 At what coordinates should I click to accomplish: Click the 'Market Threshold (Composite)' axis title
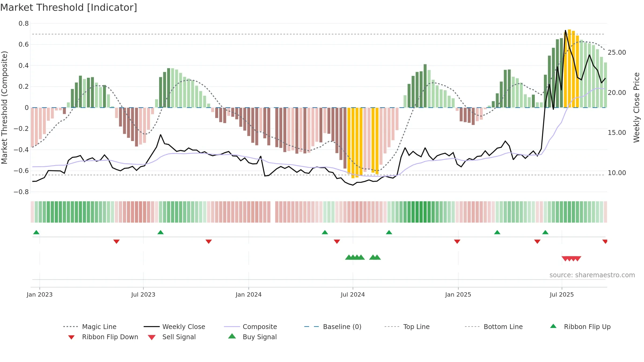point(4,108)
